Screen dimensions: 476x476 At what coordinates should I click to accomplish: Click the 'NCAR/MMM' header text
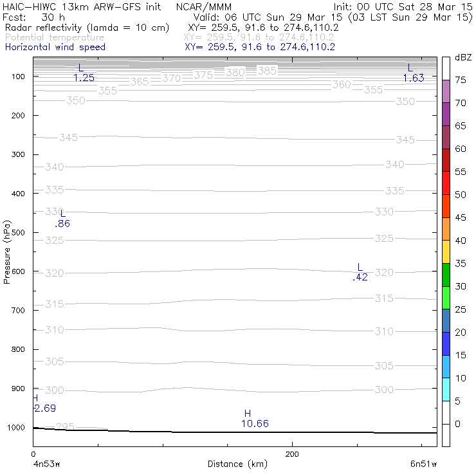204,6
